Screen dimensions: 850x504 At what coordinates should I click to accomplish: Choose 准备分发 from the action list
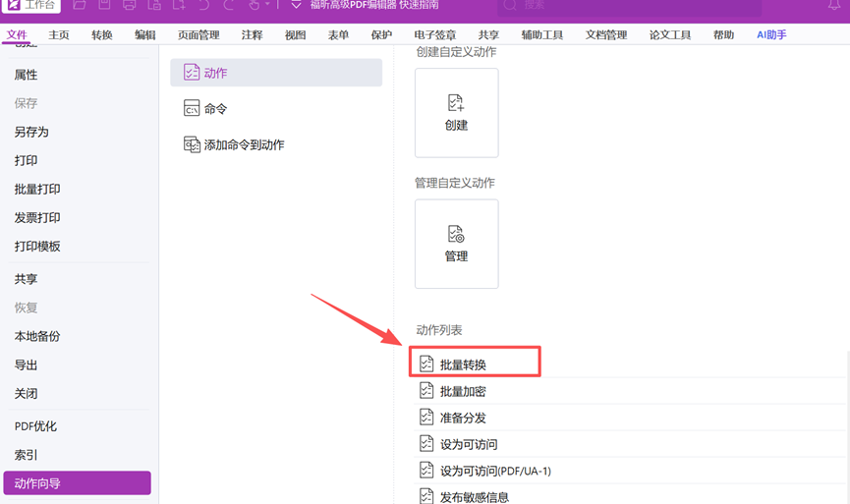point(463,418)
